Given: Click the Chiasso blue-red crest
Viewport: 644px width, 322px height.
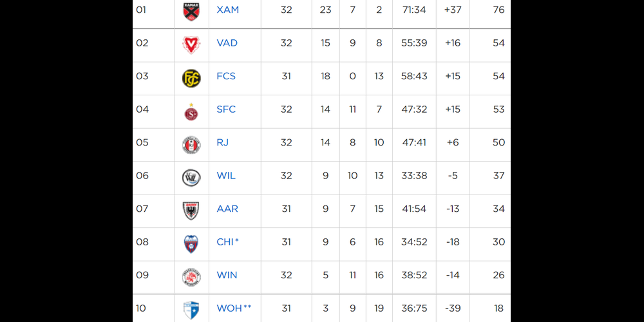Looking at the screenshot, I should (x=191, y=244).
